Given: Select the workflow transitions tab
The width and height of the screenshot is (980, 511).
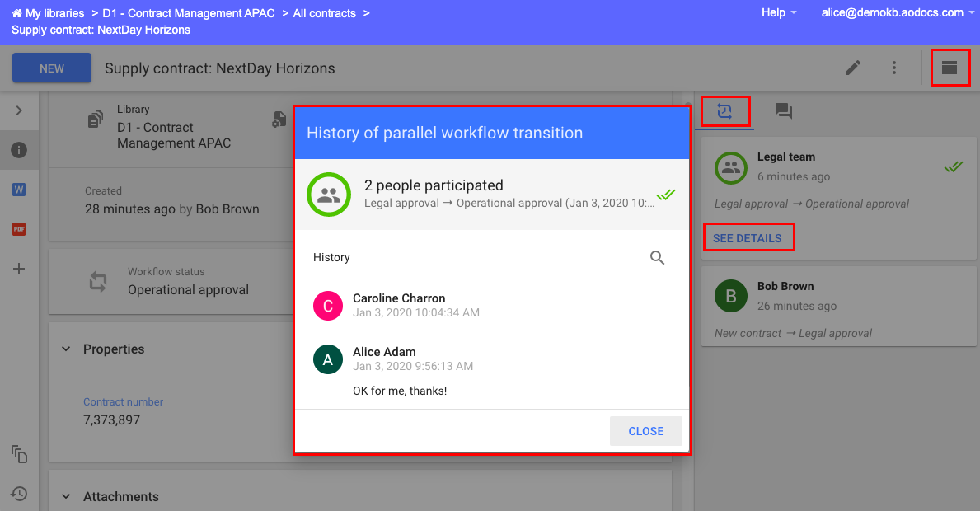Looking at the screenshot, I should pos(724,110).
